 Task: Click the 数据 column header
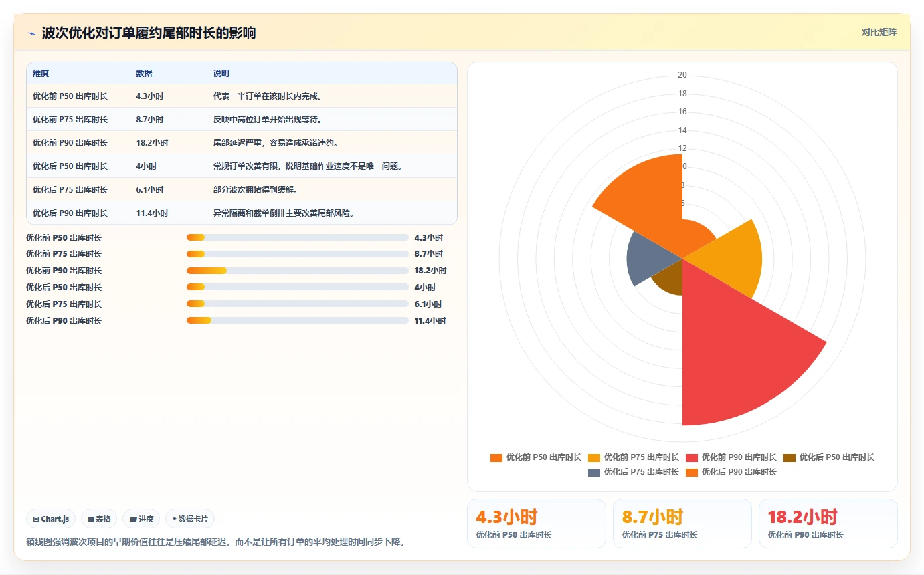click(x=144, y=74)
